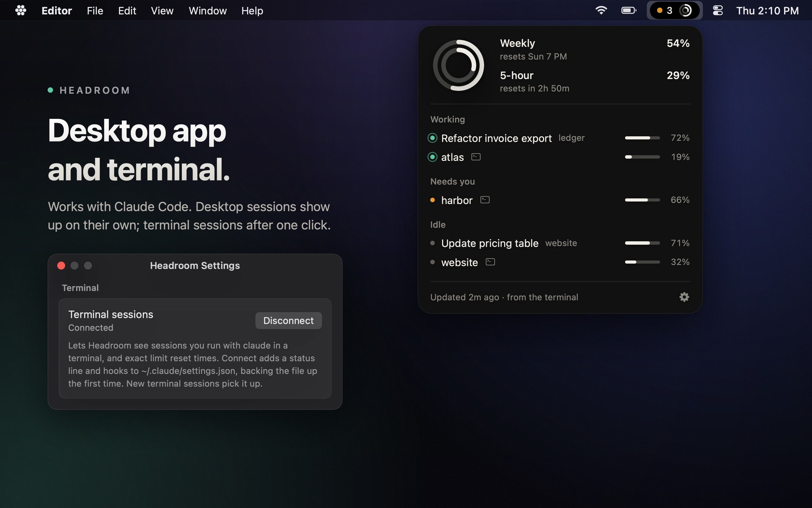The height and width of the screenshot is (508, 812).
Task: Click the context bar for Update pricing table
Action: 642,243
